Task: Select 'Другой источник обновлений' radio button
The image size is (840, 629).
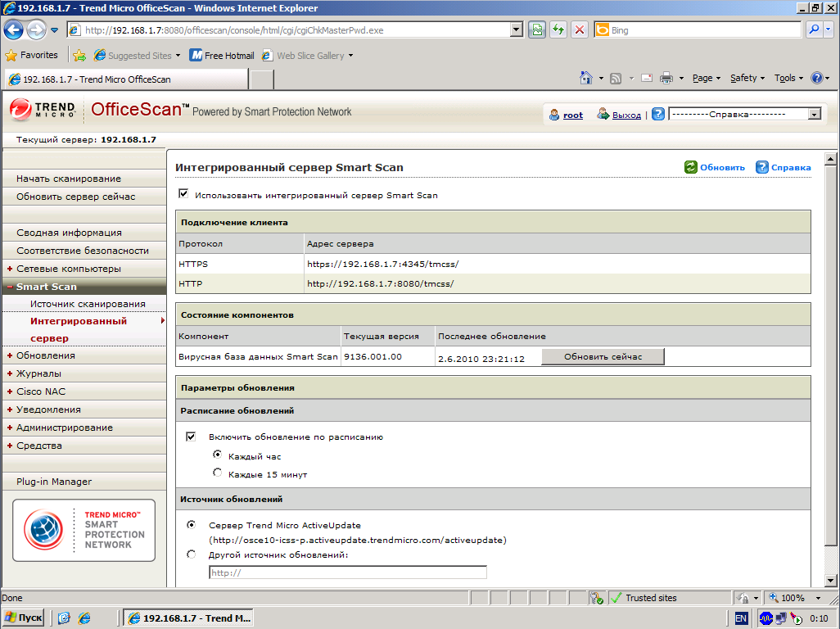Action: tap(192, 554)
